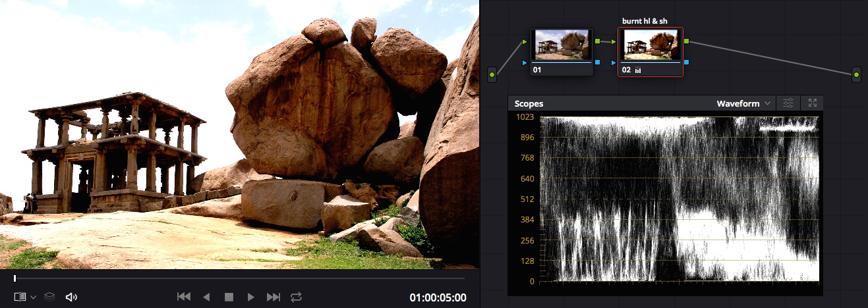Select node 01 thumbnail
868x308 pixels.
tap(562, 45)
